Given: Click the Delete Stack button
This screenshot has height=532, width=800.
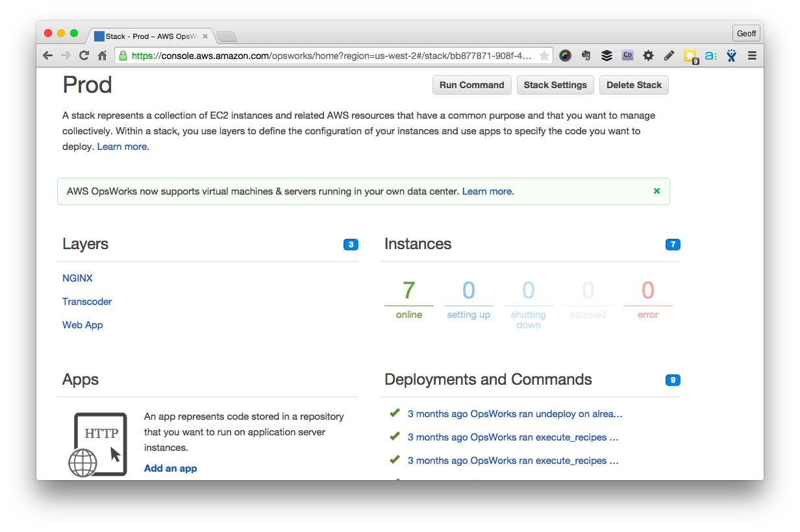Looking at the screenshot, I should coord(634,85).
